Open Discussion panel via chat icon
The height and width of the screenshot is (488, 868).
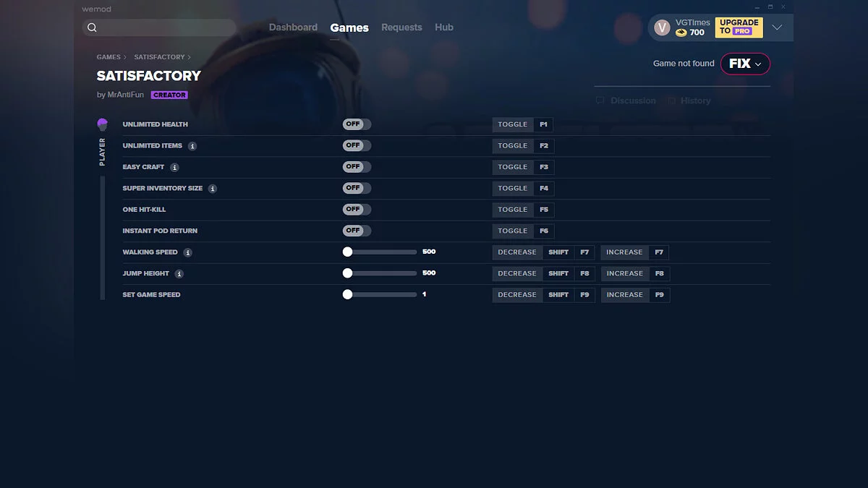pyautogui.click(x=600, y=100)
